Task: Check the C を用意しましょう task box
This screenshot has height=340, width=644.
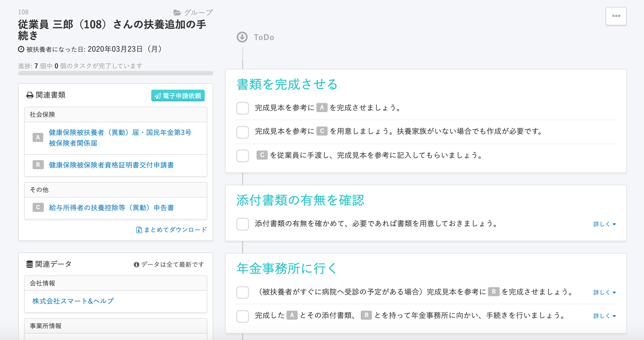Action: click(243, 132)
